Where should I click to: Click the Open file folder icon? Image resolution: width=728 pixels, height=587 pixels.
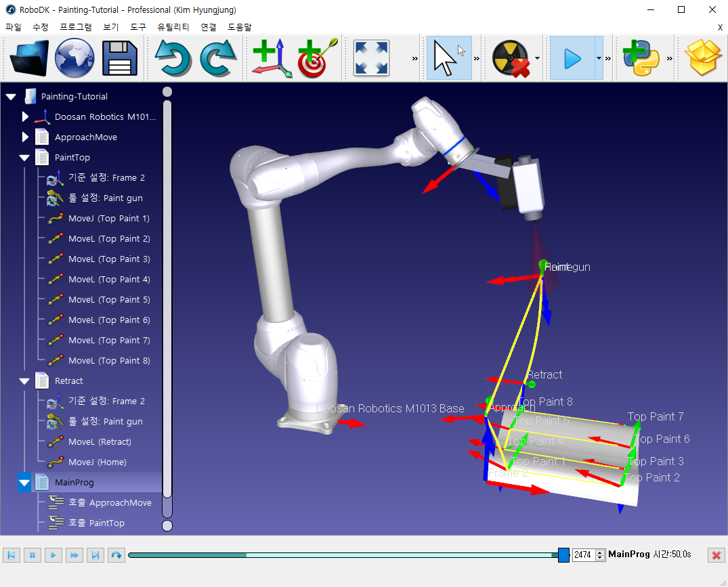pos(30,58)
